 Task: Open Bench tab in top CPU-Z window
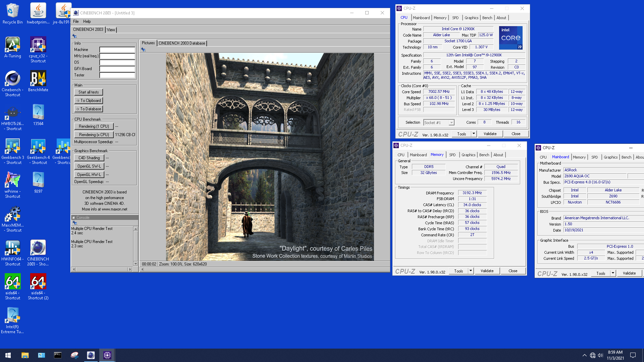coord(487,18)
